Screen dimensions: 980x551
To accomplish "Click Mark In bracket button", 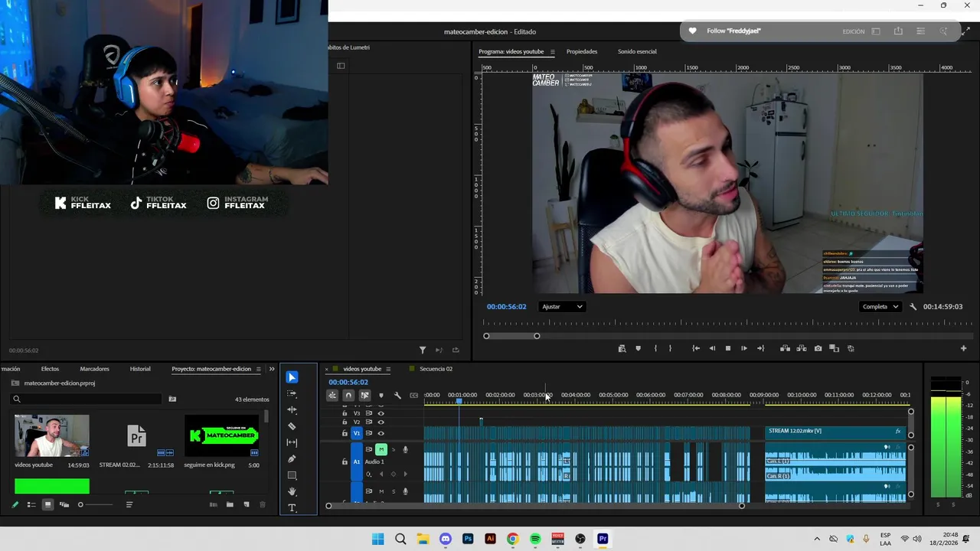I will [655, 348].
